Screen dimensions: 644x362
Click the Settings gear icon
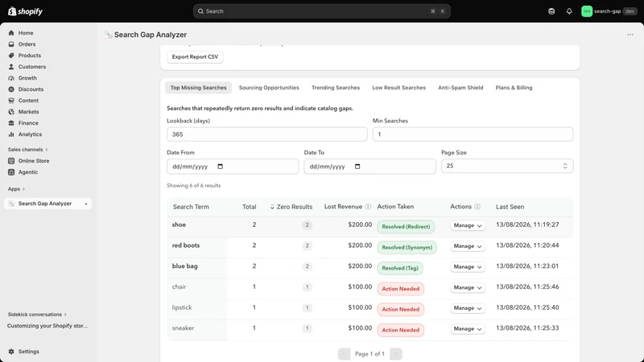coord(11,352)
